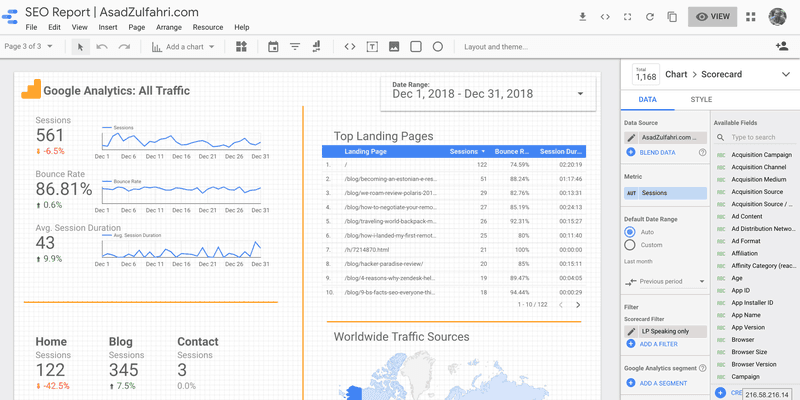
Task: Switch to the STYLE tab
Action: point(701,99)
